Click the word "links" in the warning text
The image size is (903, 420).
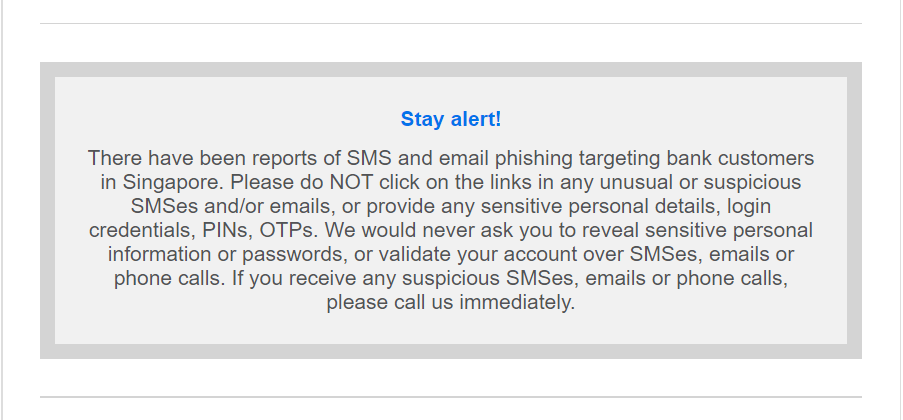pos(506,182)
